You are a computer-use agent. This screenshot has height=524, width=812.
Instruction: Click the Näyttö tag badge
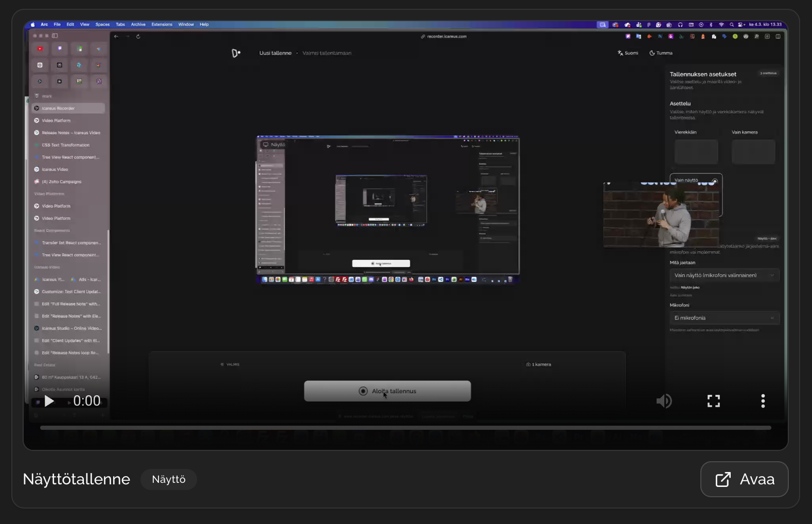coord(169,479)
